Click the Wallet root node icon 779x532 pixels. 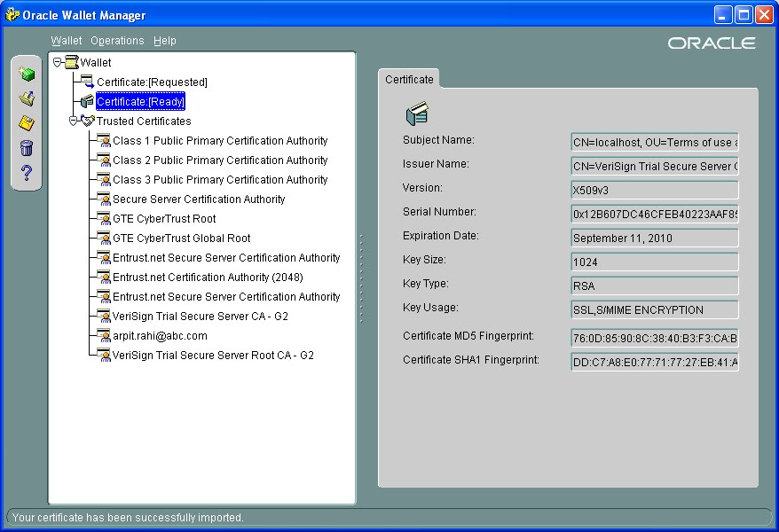click(x=72, y=63)
